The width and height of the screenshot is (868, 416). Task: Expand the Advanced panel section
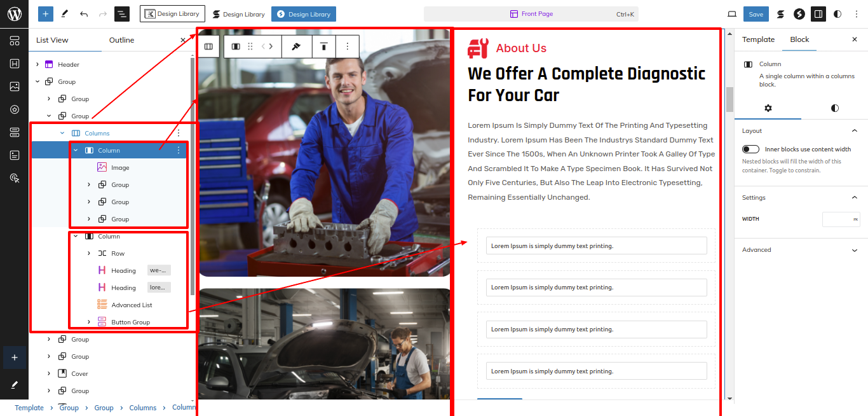pyautogui.click(x=854, y=250)
